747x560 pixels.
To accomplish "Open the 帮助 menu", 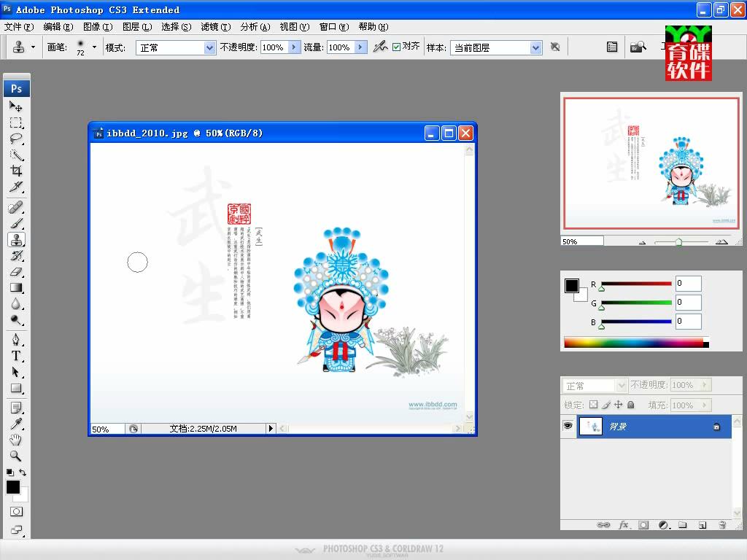I will [x=373, y=27].
